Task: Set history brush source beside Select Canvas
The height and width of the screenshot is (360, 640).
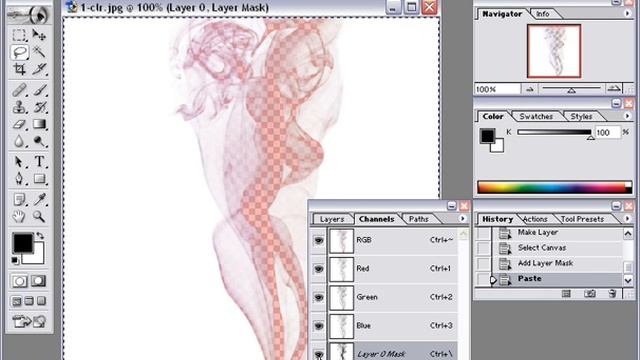Action: pyautogui.click(x=484, y=248)
